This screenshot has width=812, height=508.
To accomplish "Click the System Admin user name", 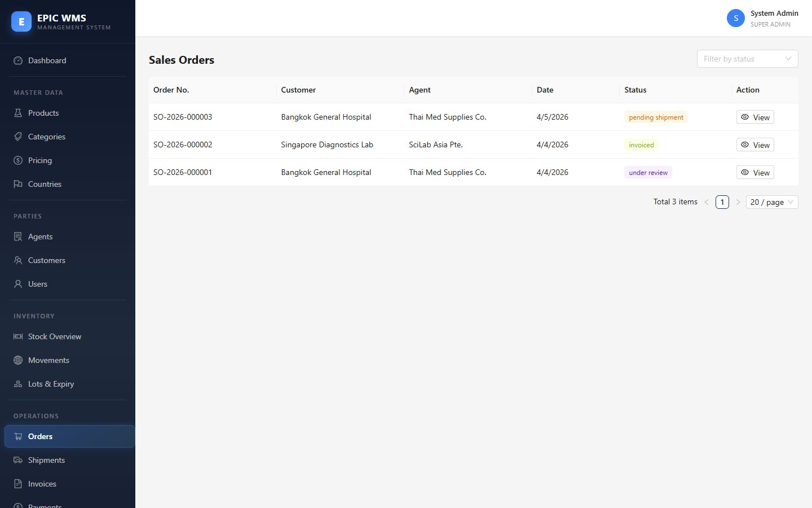I will 774,13.
